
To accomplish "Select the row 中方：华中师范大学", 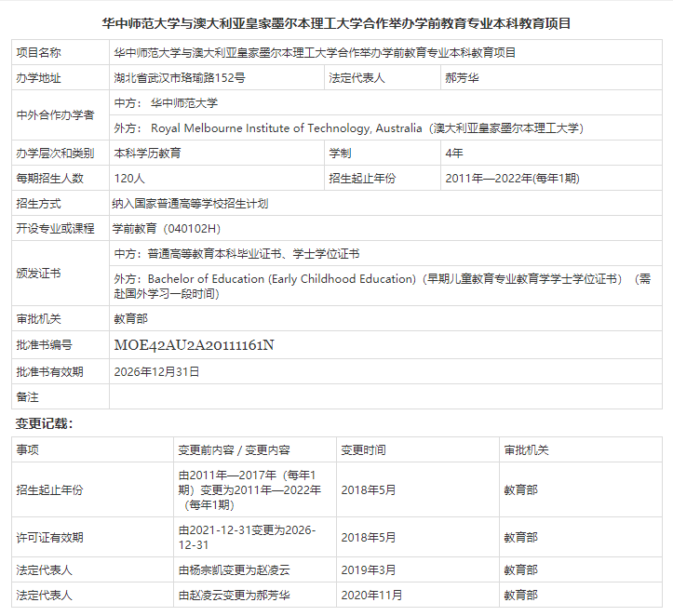I will [385, 103].
